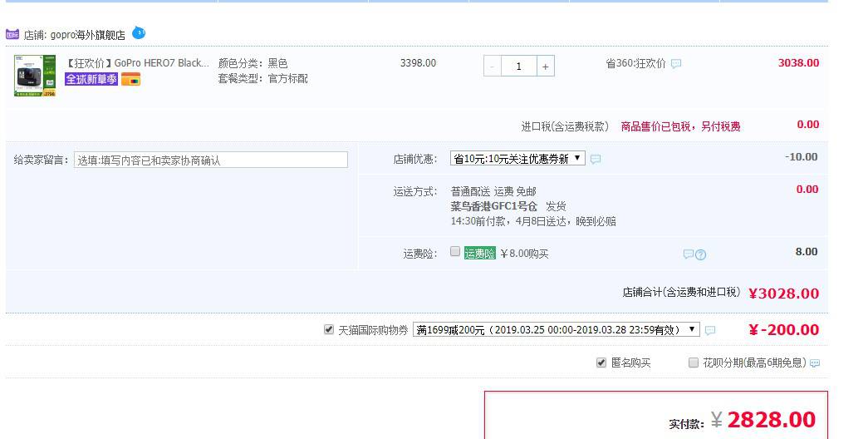Open the 满1699减200元 coupon dropdown

[557, 329]
